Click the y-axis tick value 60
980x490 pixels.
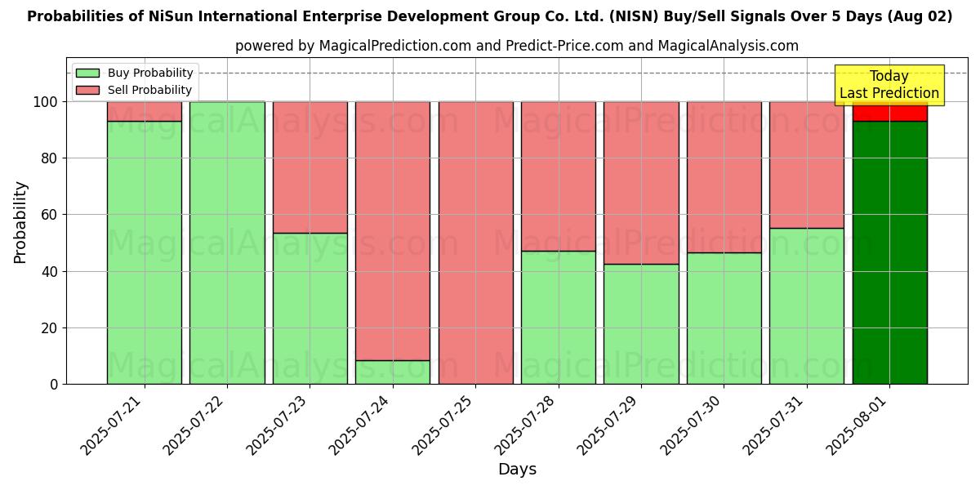click(x=50, y=215)
